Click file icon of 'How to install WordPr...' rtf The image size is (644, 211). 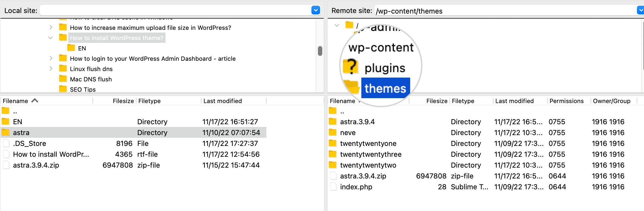click(6, 154)
